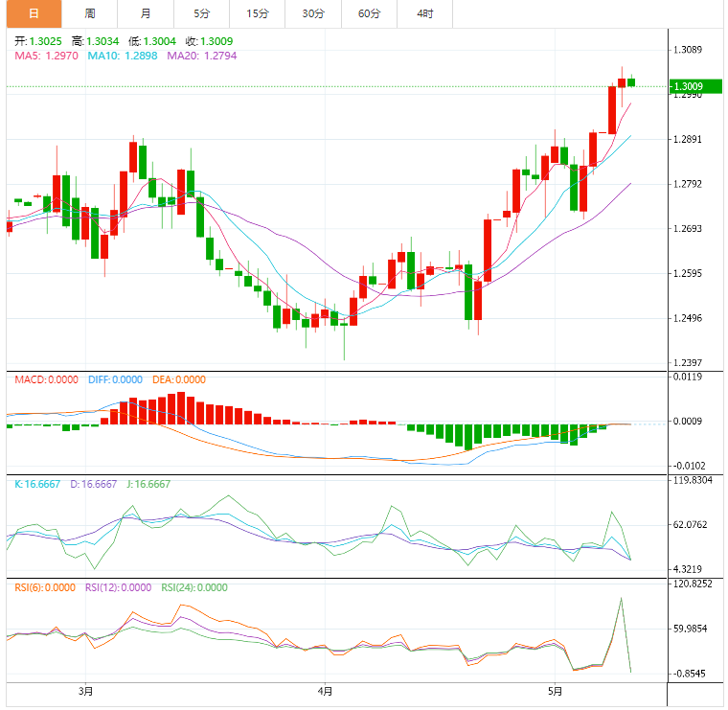Screen dimensions: 728x710
Task: Click the RSI(12) indicator label
Action: (118, 588)
